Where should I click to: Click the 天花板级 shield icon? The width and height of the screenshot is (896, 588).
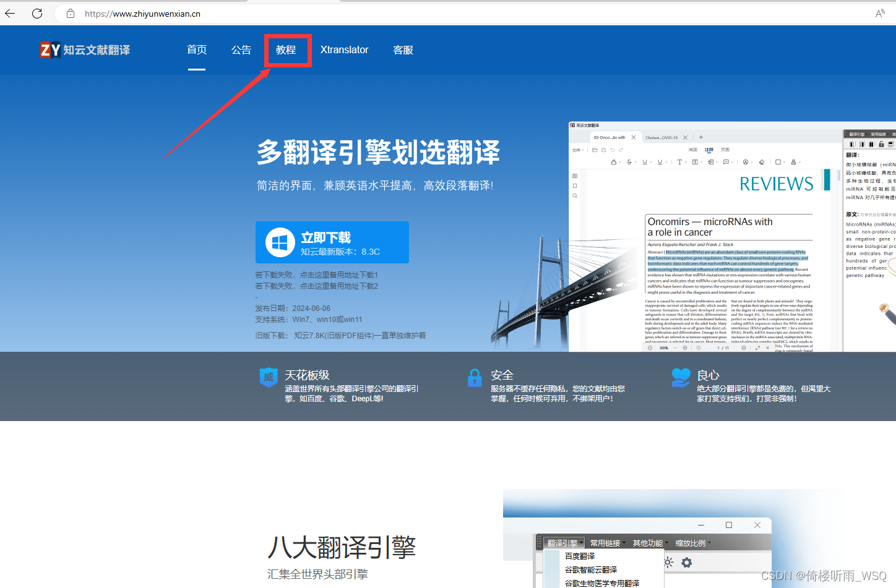click(269, 377)
